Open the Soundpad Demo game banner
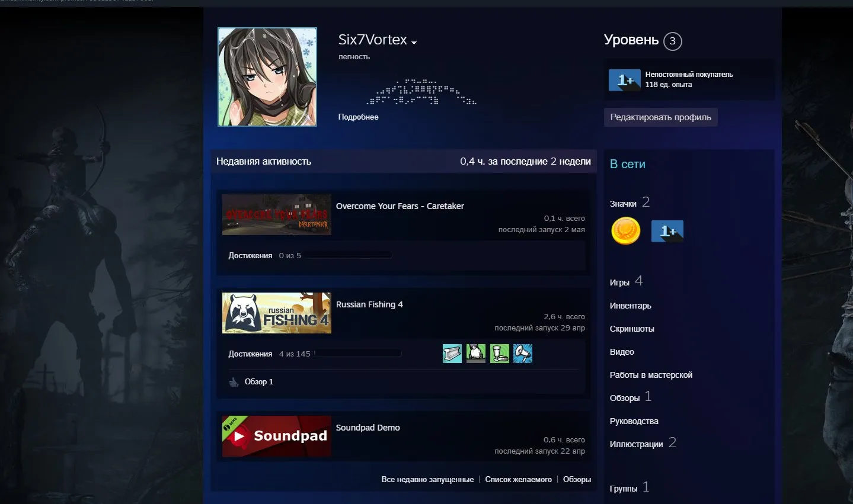The image size is (853, 504). coord(277,436)
